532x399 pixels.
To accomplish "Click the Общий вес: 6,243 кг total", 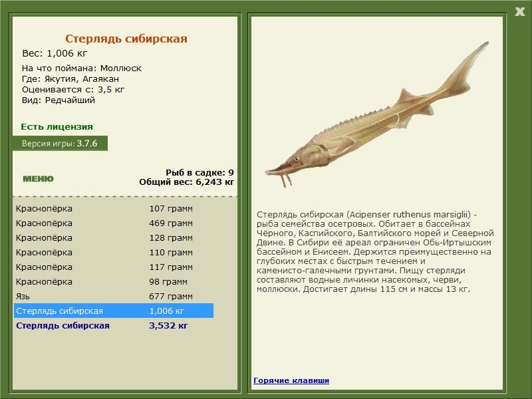I will tap(186, 182).
